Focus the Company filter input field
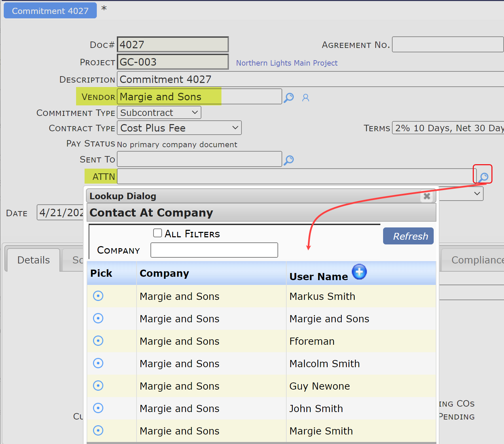The width and height of the screenshot is (504, 444). (214, 250)
